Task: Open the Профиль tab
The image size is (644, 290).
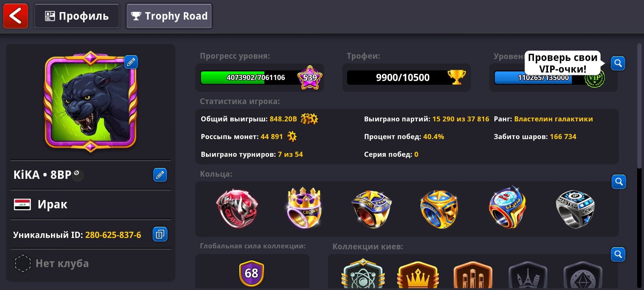Action: (77, 16)
